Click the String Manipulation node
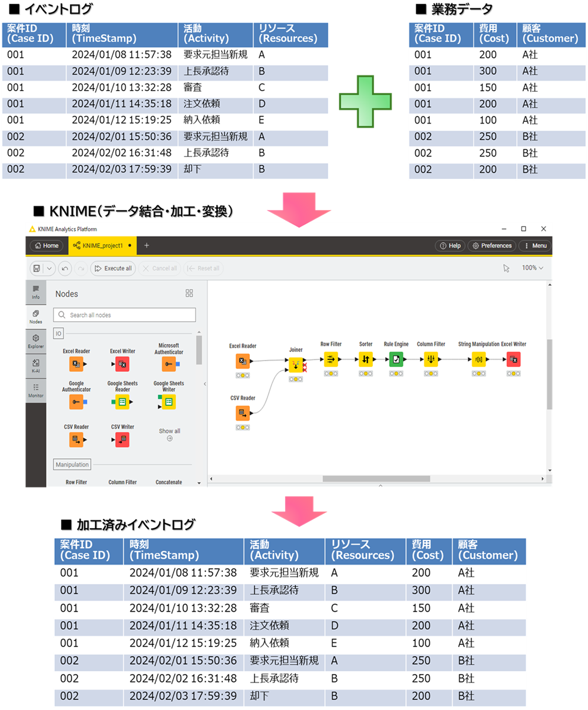Viewport: 588px width, 710px height. pyautogui.click(x=479, y=359)
